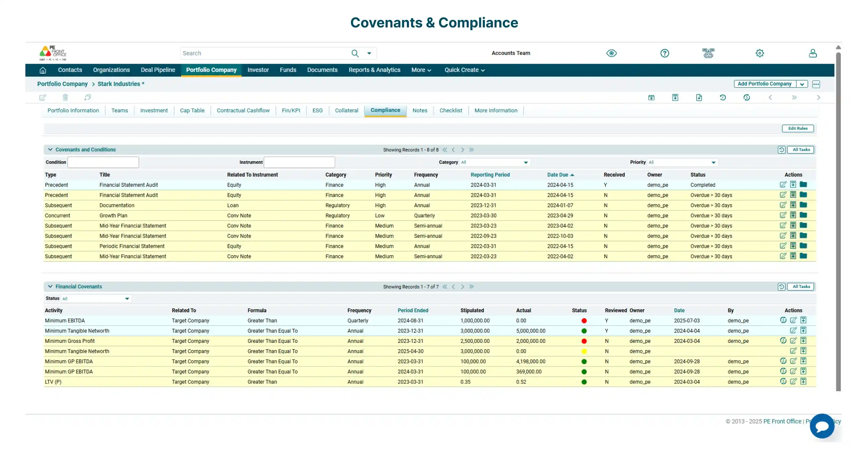Click the edit record pencil icon below breadcrumb
The height and width of the screenshot is (456, 868).
pyautogui.click(x=43, y=97)
